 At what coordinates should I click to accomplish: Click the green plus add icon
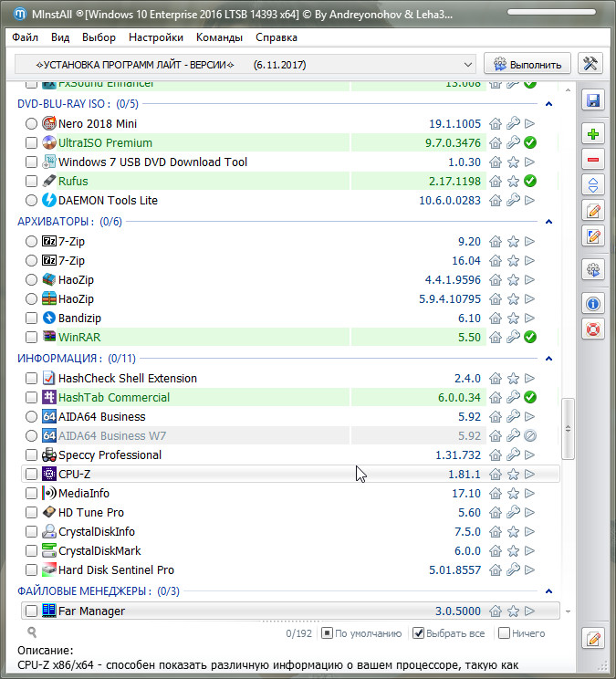592,134
